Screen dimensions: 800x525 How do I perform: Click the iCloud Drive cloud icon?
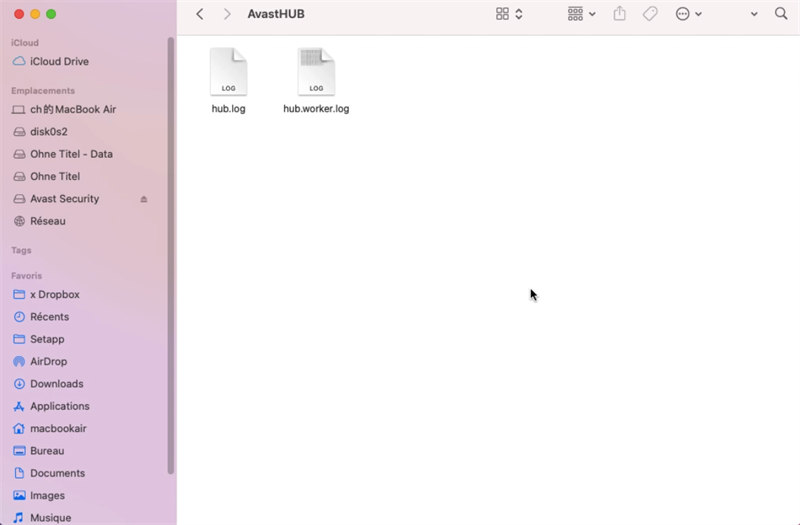coord(19,61)
